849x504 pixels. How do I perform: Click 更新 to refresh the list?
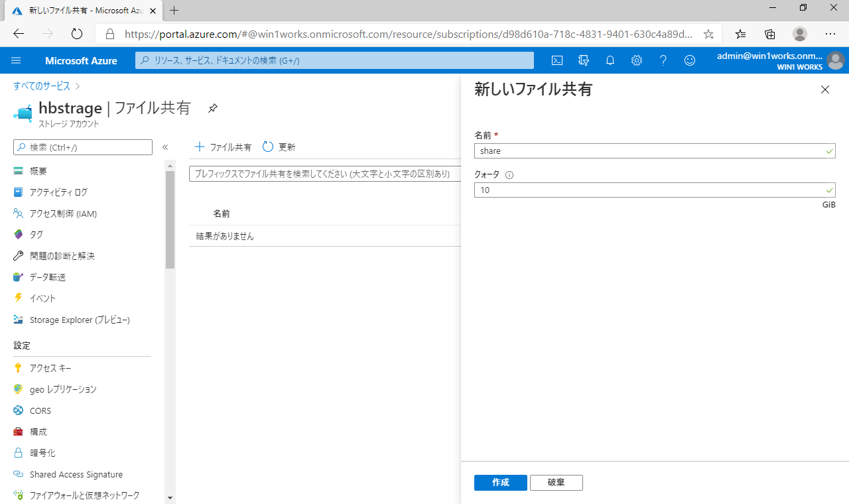pyautogui.click(x=279, y=147)
